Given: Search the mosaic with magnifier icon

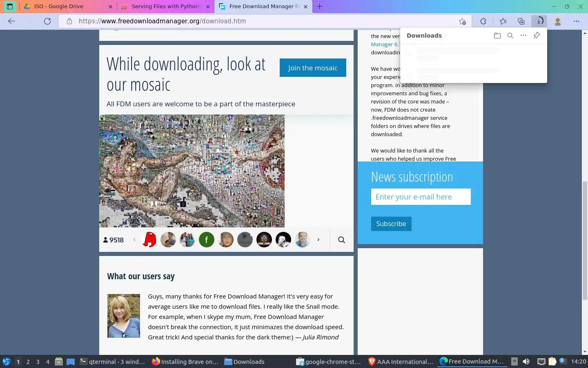Looking at the screenshot, I should (x=342, y=240).
